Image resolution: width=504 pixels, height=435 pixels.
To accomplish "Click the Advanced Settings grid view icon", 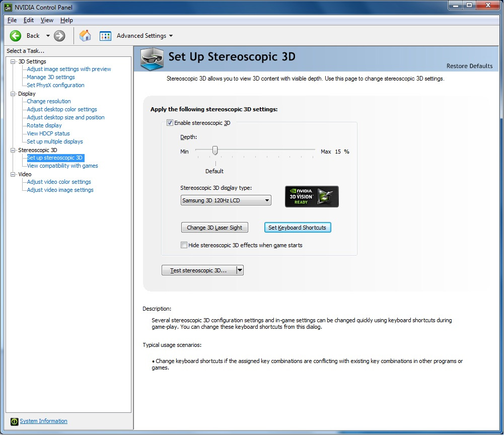I will (x=105, y=36).
